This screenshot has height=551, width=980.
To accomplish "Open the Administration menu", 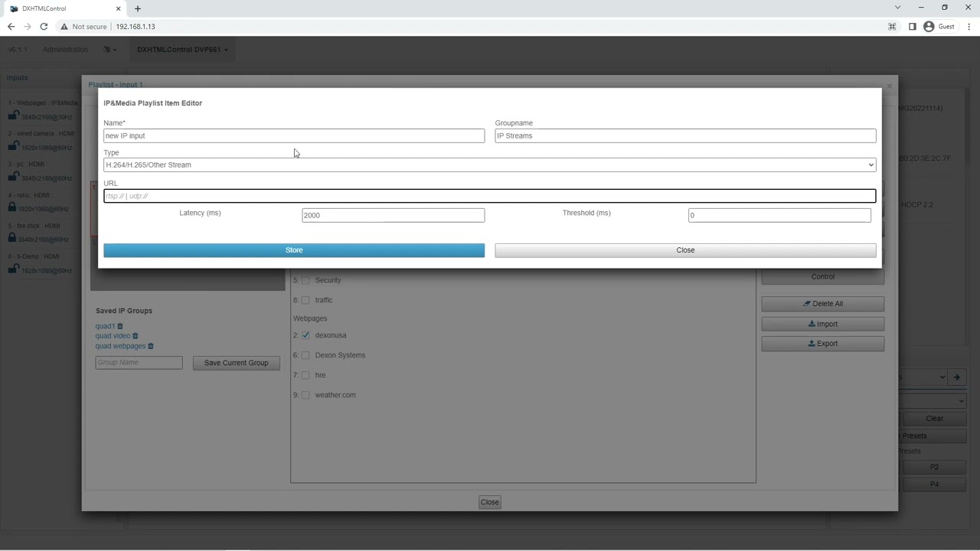I will 65,50.
